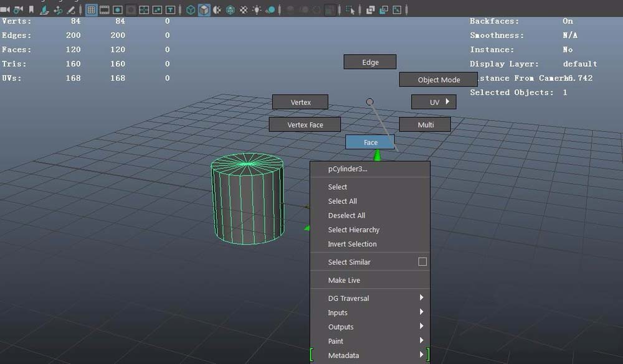
Task: Click the camera bookmarks icon
Action: (31, 10)
